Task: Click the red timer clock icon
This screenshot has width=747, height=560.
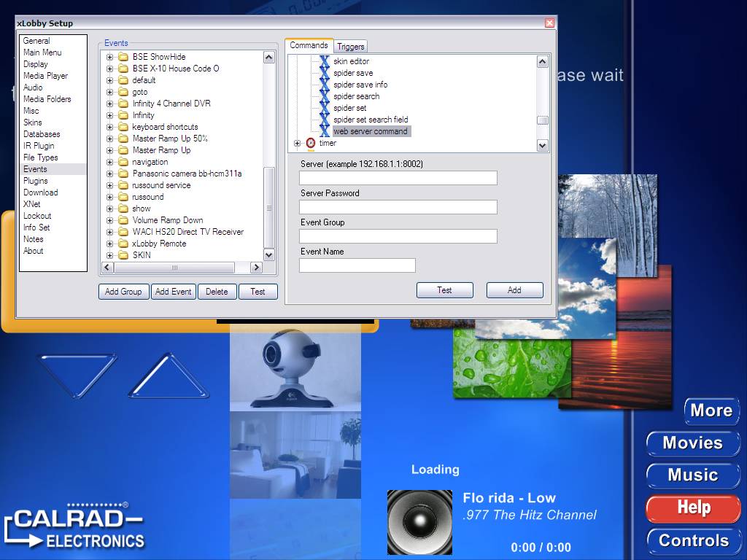Action: tap(311, 143)
